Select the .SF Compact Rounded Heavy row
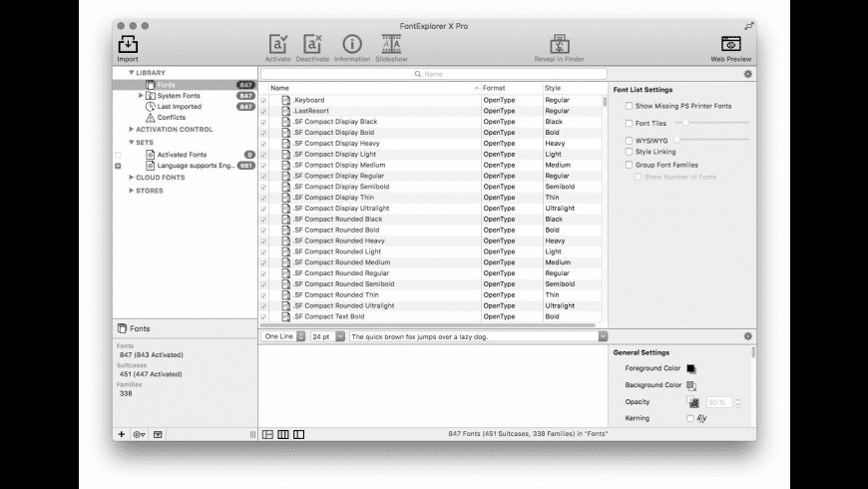Viewport: 868px width, 489px height. pos(430,241)
